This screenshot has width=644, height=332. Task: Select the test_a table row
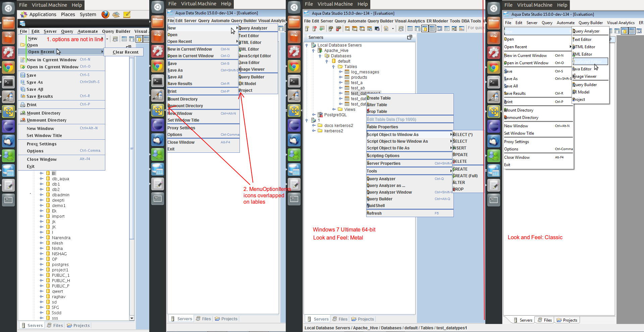click(357, 83)
